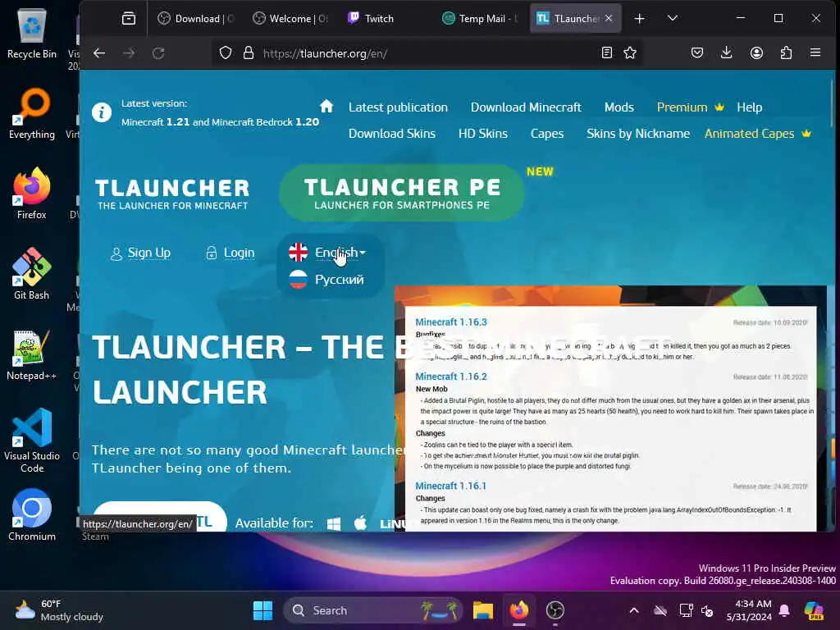Show hidden system tray icons chevron
This screenshot has height=630, width=840.
pyautogui.click(x=634, y=610)
